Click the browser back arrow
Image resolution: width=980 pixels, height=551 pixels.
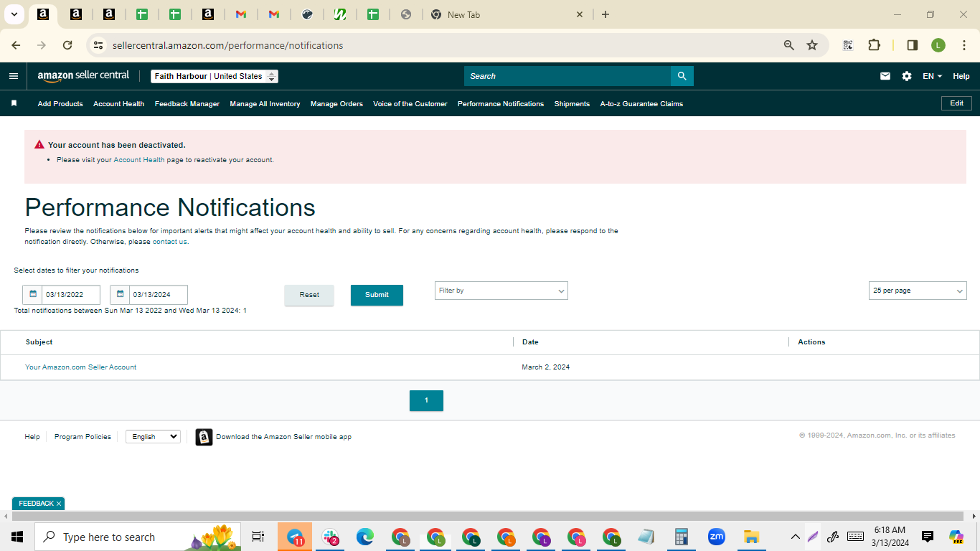coord(16,45)
